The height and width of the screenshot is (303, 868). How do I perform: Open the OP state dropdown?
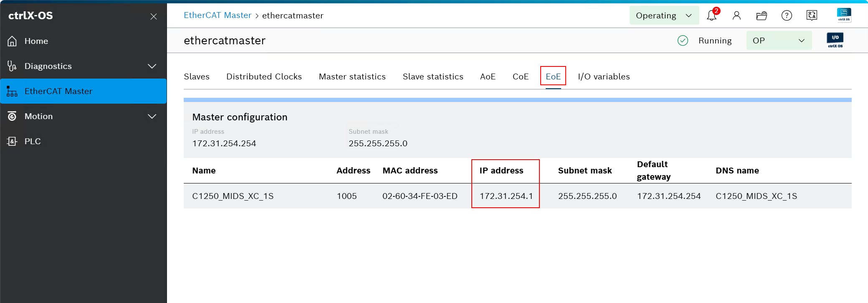coord(779,41)
